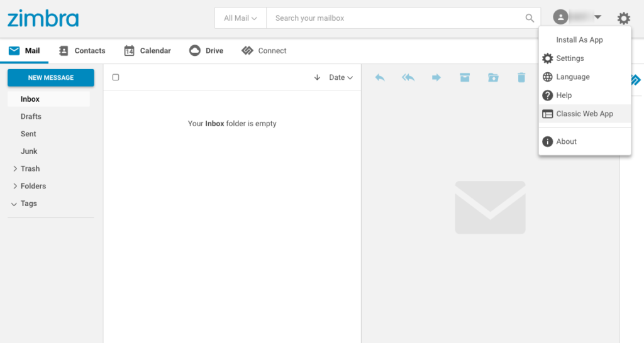Expand the Folders tree chevron
644x343 pixels.
click(x=15, y=186)
